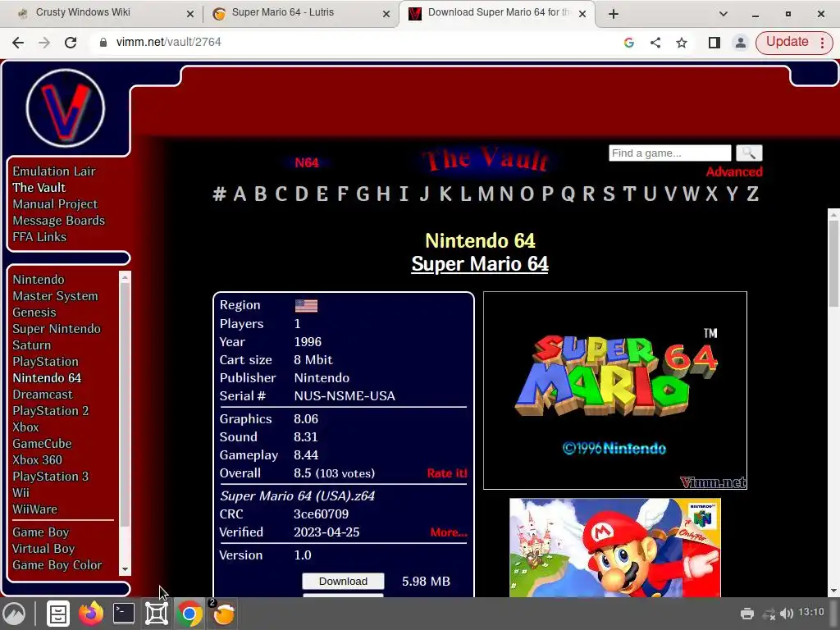Click the Download button for the ROM

343,582
